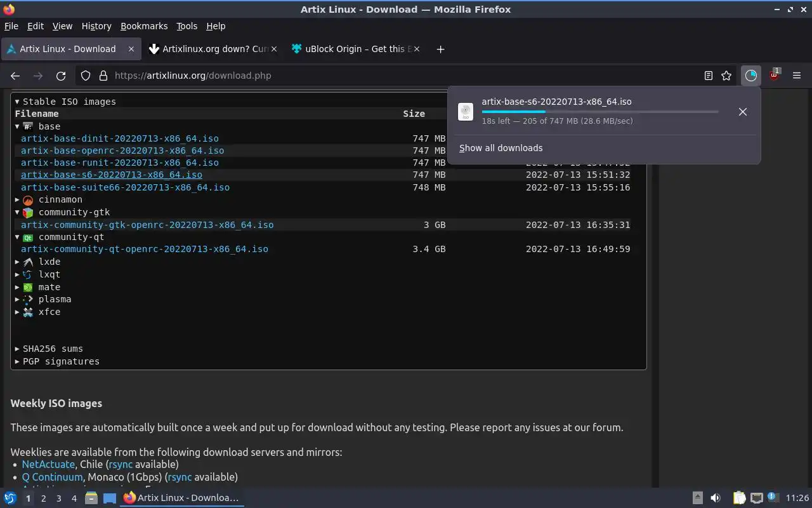812x508 pixels.
Task: Click the back navigation arrow
Action: (x=15, y=76)
